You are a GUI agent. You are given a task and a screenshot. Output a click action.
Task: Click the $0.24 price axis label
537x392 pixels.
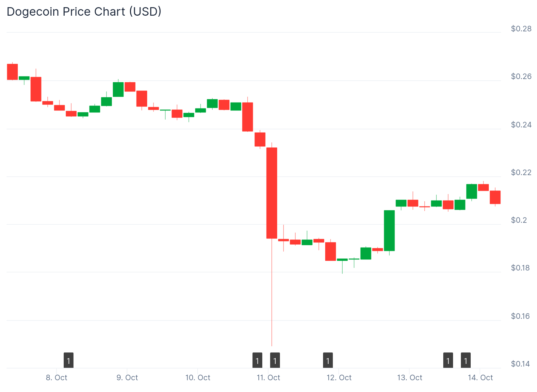pos(521,125)
